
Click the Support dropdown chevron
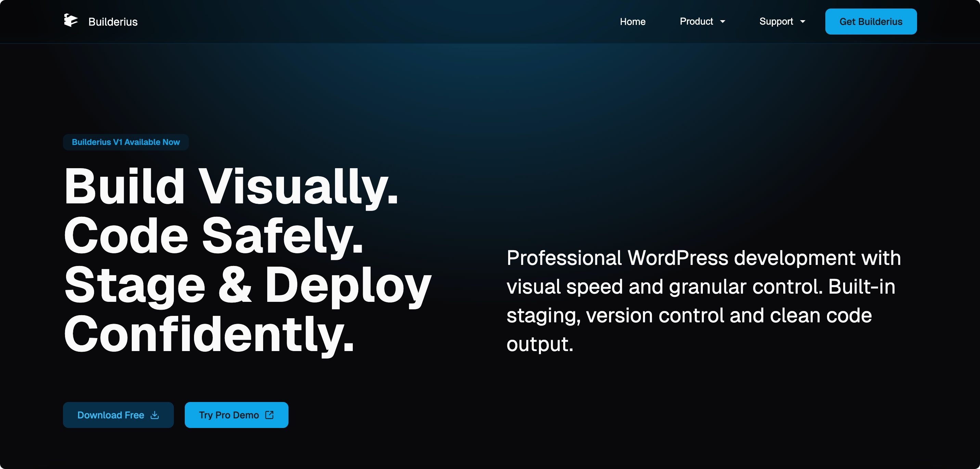pos(803,22)
